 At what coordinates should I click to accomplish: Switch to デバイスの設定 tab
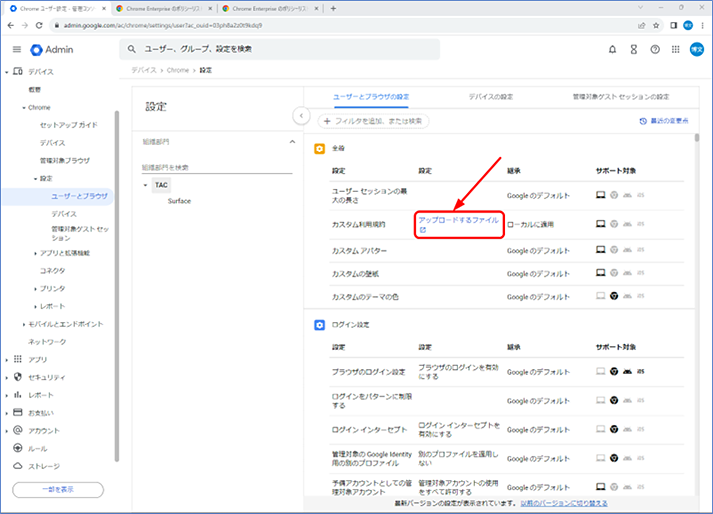coord(491,97)
